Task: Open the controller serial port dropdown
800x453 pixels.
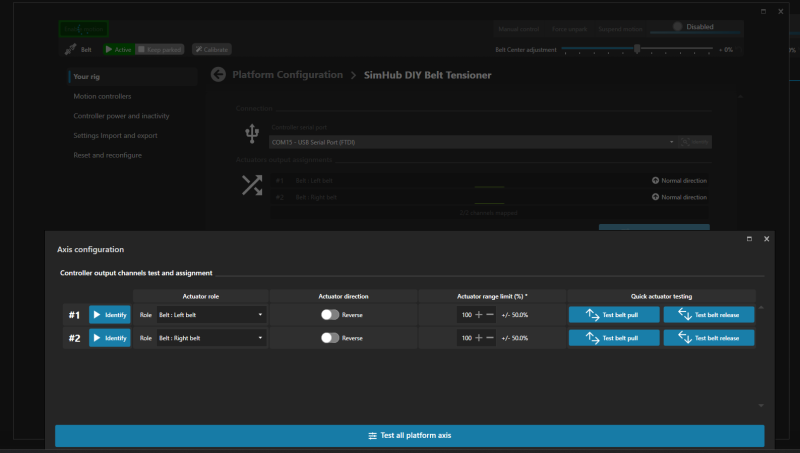Action: click(x=472, y=142)
